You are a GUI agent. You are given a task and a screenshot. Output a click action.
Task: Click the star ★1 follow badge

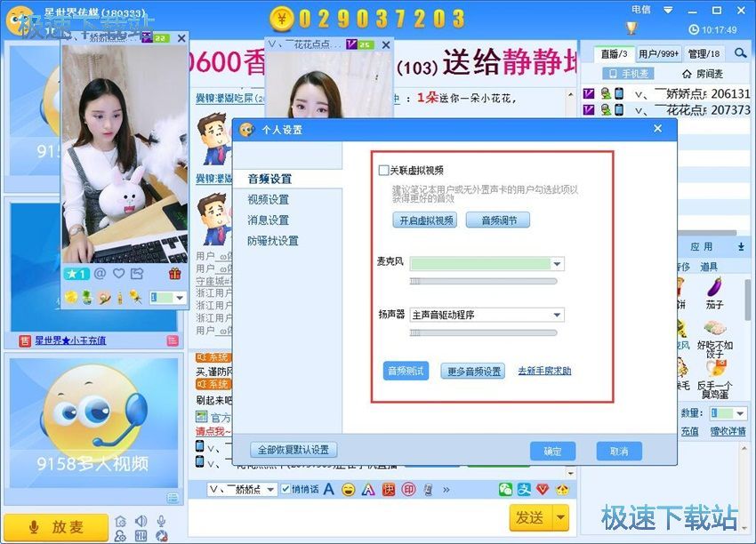[76, 274]
